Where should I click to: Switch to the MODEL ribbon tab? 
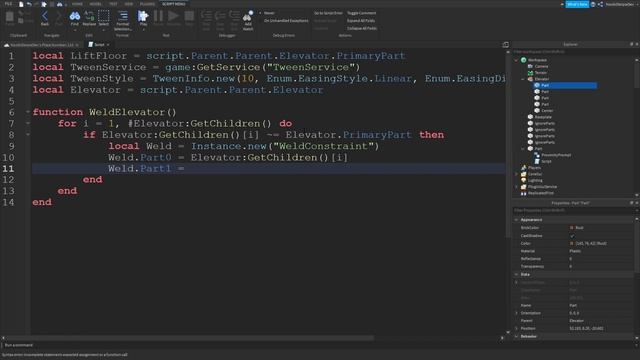(96, 4)
